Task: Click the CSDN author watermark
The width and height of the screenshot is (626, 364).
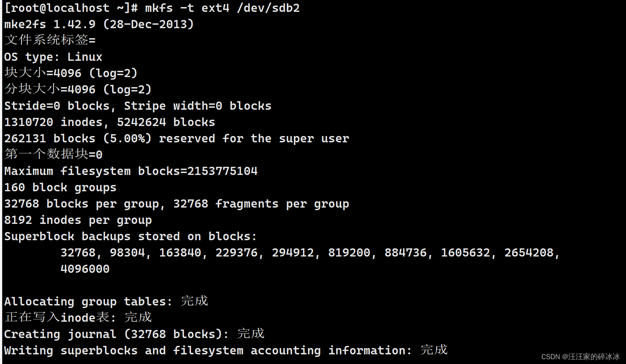Action: (x=580, y=357)
